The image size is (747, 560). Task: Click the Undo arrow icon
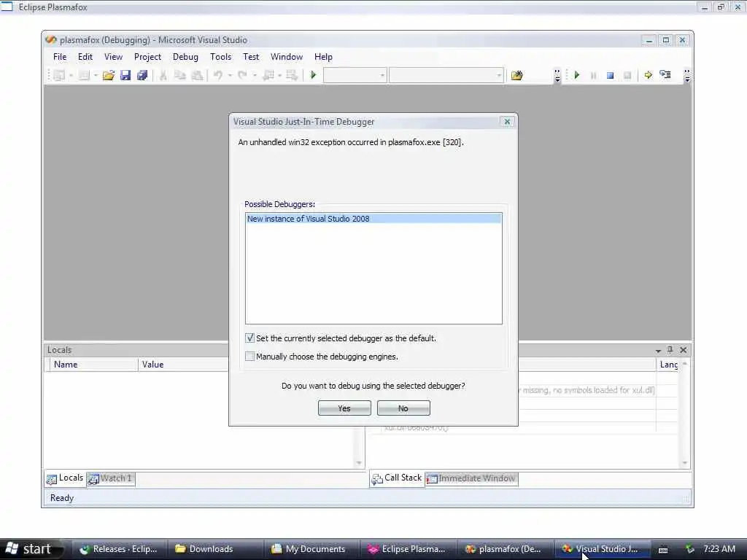(218, 75)
